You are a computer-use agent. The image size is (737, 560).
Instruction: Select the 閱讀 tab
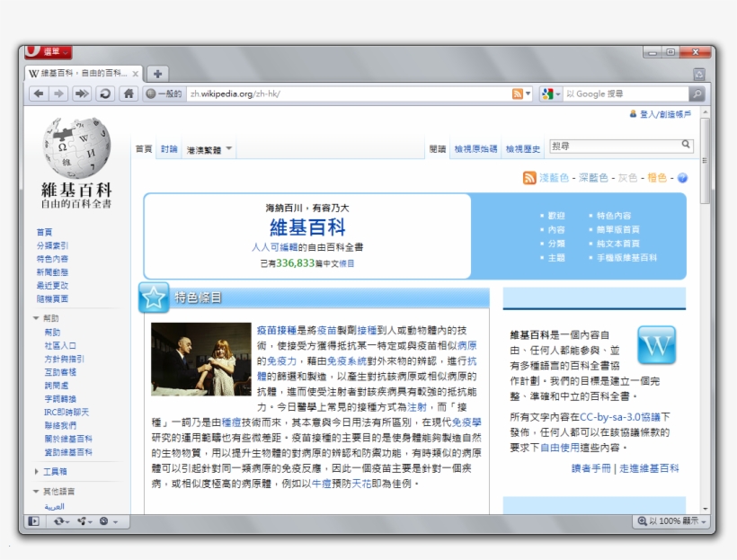[438, 149]
